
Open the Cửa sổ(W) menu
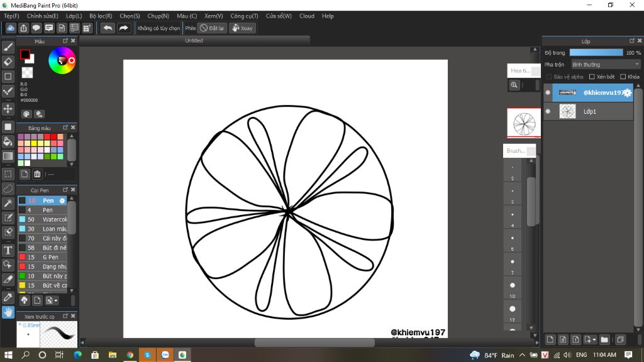pyautogui.click(x=279, y=16)
